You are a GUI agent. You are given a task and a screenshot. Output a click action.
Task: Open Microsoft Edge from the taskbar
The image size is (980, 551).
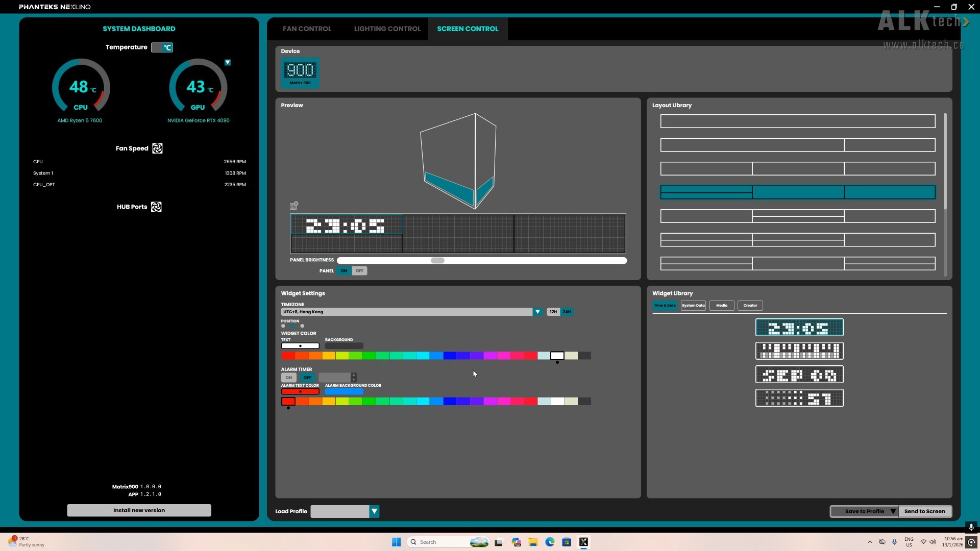pos(550,542)
